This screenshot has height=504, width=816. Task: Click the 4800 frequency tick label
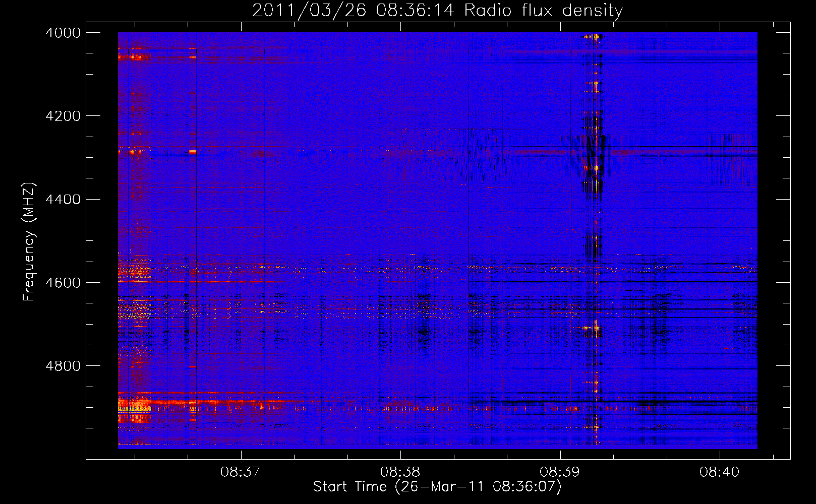pyautogui.click(x=63, y=366)
